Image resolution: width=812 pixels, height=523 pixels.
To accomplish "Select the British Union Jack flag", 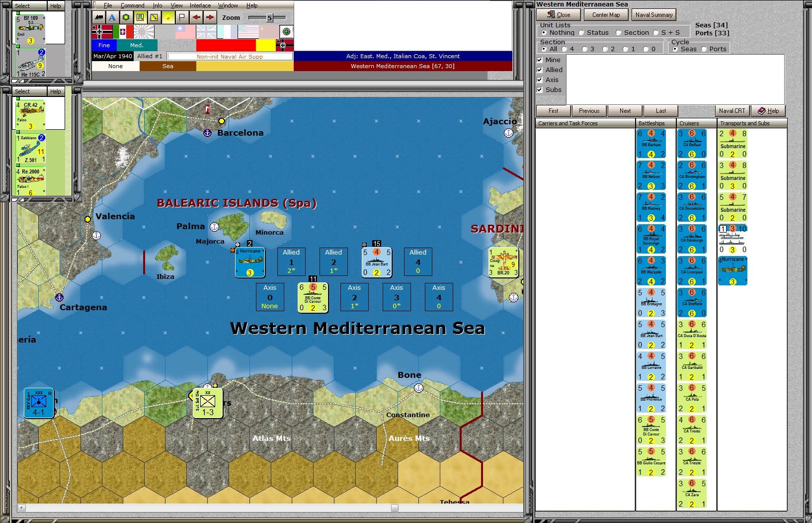I will [x=206, y=32].
